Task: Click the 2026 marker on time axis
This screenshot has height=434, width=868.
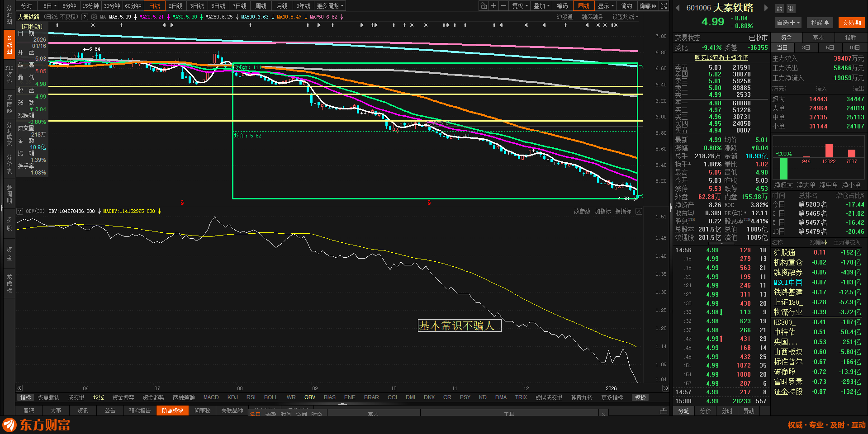Action: (611, 388)
